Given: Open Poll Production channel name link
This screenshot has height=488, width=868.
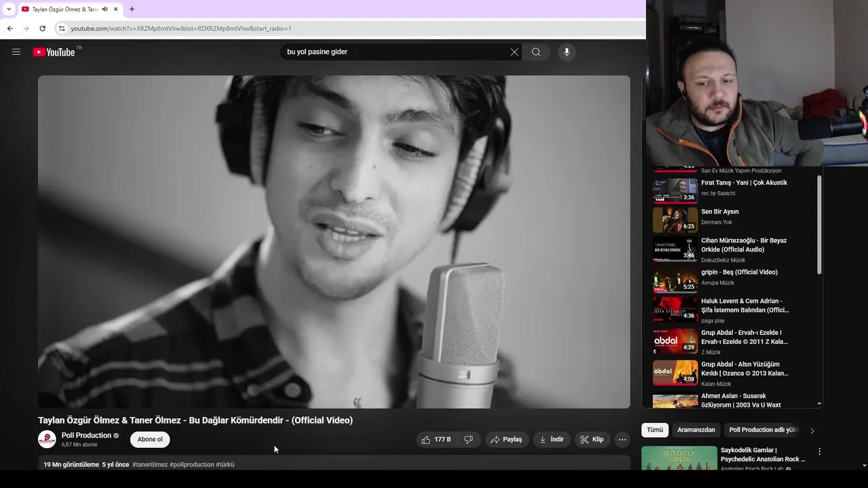Looking at the screenshot, I should (86, 435).
